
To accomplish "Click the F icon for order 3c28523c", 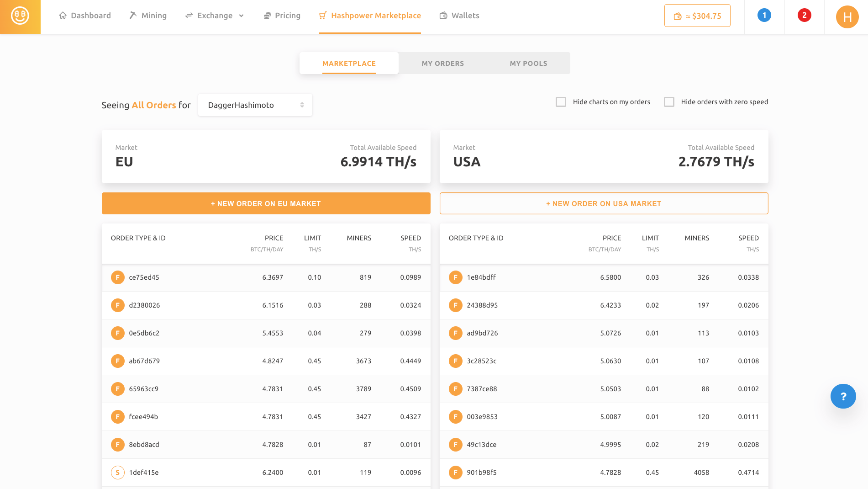I will pos(456,361).
